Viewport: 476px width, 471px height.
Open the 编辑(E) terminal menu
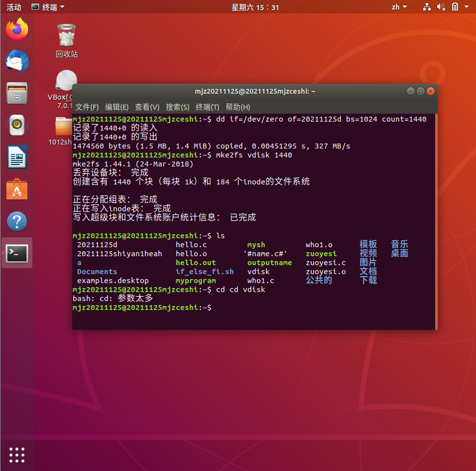coord(117,107)
